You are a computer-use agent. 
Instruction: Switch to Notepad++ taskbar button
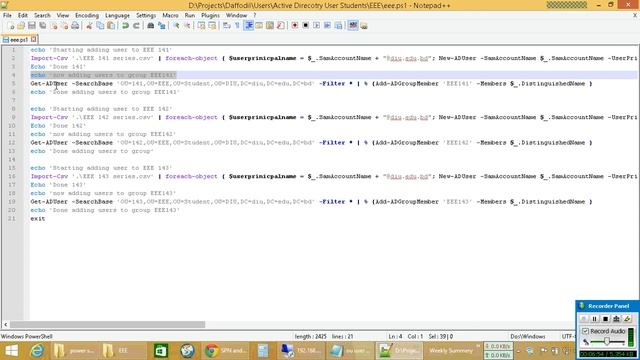399,351
